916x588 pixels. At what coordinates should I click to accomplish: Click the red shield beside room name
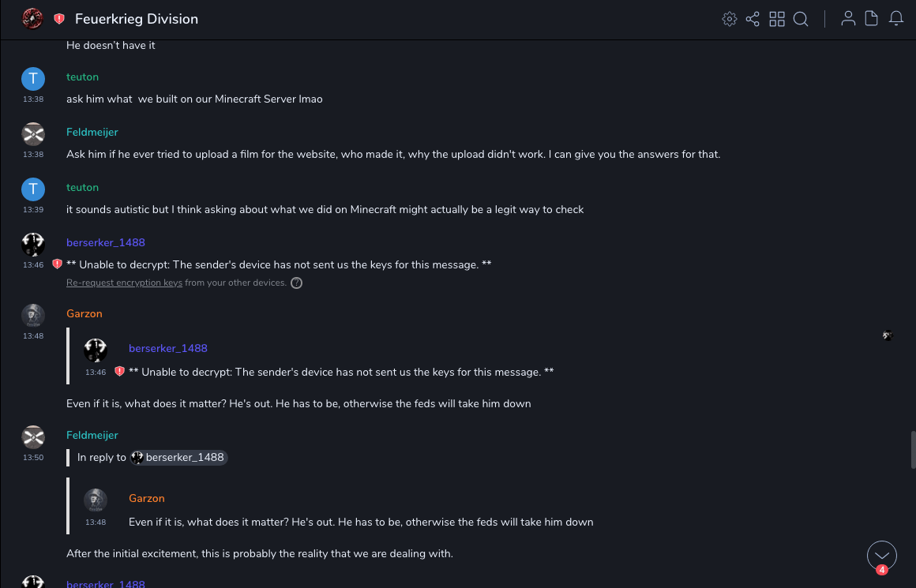point(59,19)
